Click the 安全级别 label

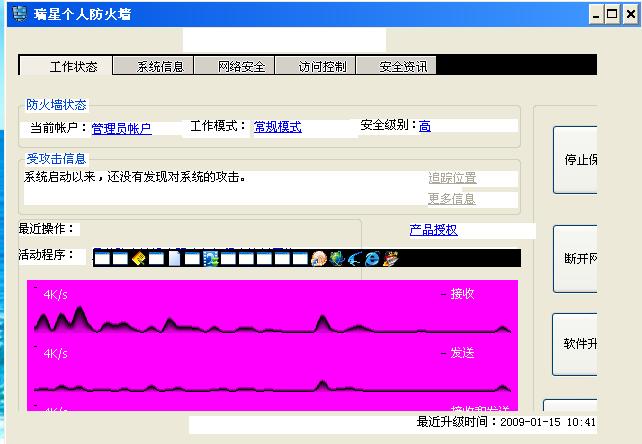tap(388, 125)
